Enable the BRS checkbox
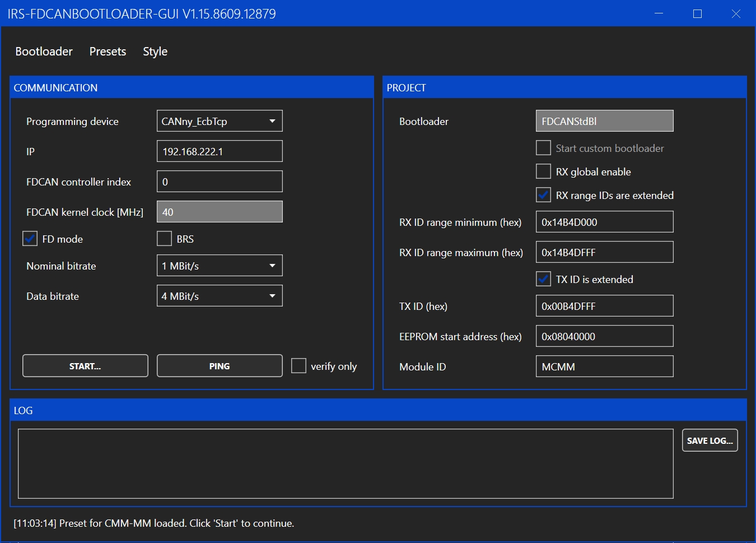The image size is (756, 543). tap(165, 239)
